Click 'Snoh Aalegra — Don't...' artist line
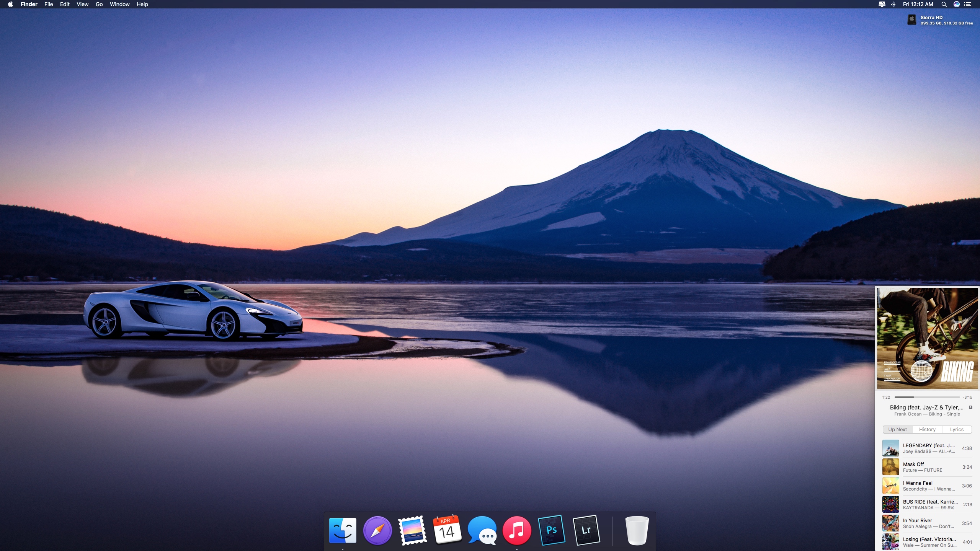 pos(928,527)
